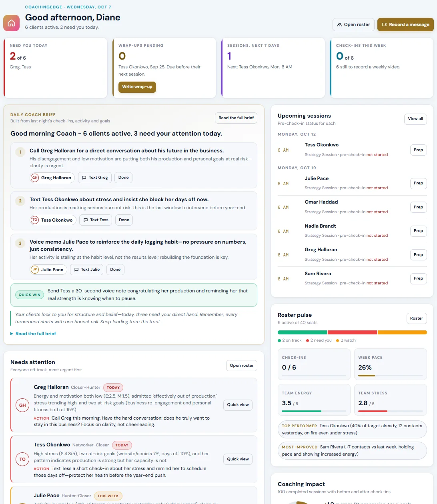Click the TODAY tag next to Tess Okonkwo
Screen dimensions: 437x504
coord(122,445)
